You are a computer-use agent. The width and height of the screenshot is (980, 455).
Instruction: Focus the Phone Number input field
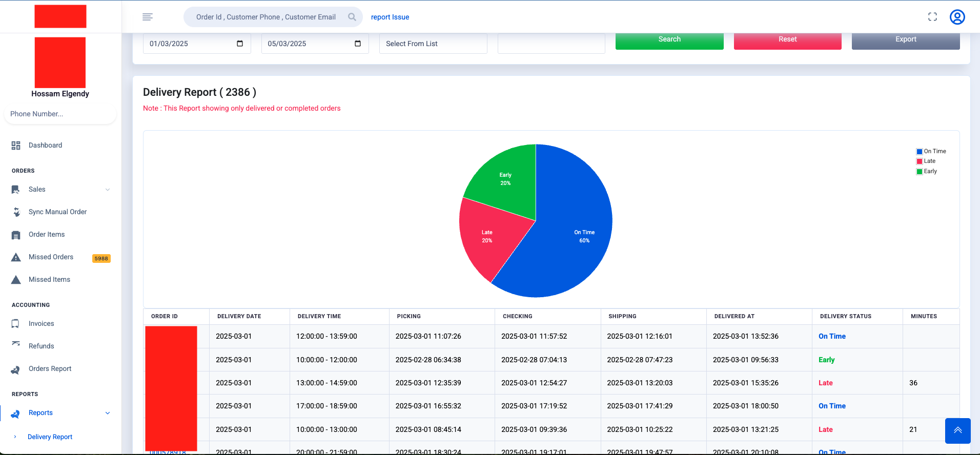point(60,114)
